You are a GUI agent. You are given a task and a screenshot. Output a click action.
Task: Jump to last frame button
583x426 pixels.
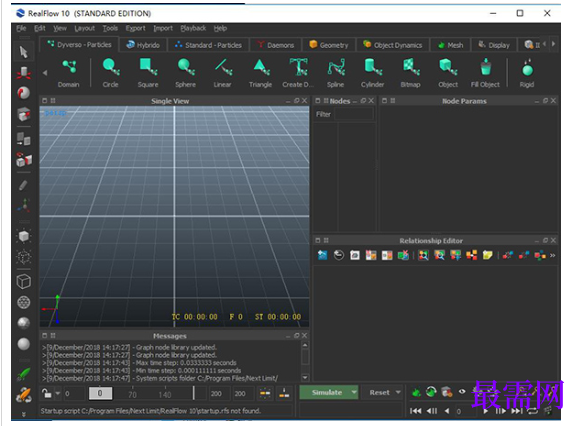click(x=516, y=411)
